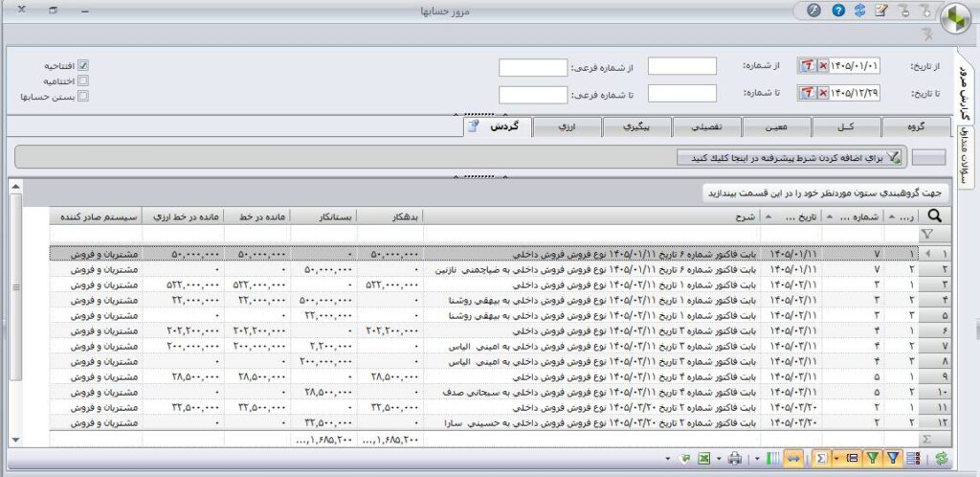Switch to the کل tab
980x477 pixels.
(847, 126)
